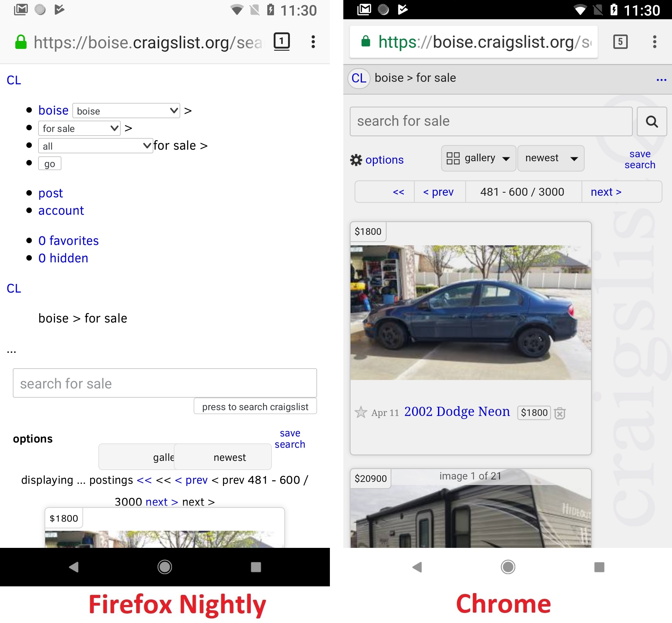Click the blue three-dots breadcrumb menu
Image resolution: width=672 pixels, height=623 pixels.
pos(661,80)
